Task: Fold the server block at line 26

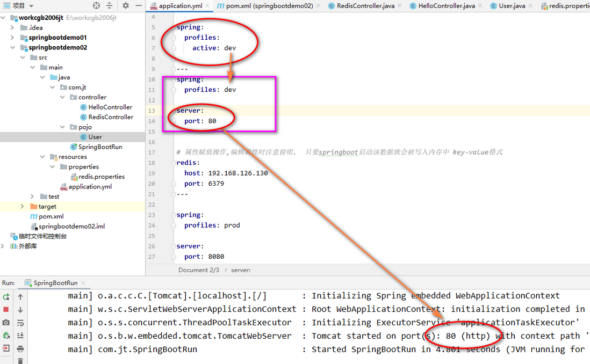Action: 174,246
